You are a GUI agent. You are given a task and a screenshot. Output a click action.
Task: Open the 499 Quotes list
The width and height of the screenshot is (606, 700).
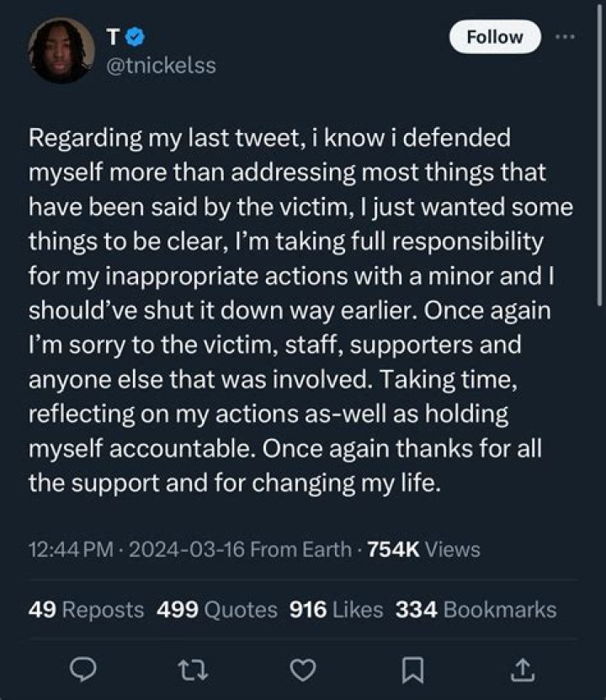point(217,609)
